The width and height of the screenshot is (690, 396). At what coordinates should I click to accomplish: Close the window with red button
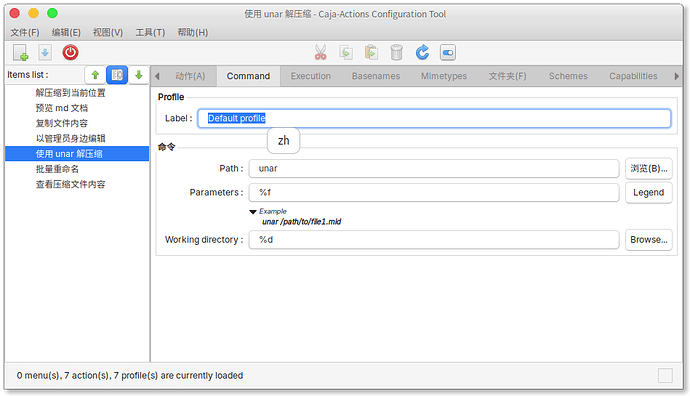click(15, 14)
